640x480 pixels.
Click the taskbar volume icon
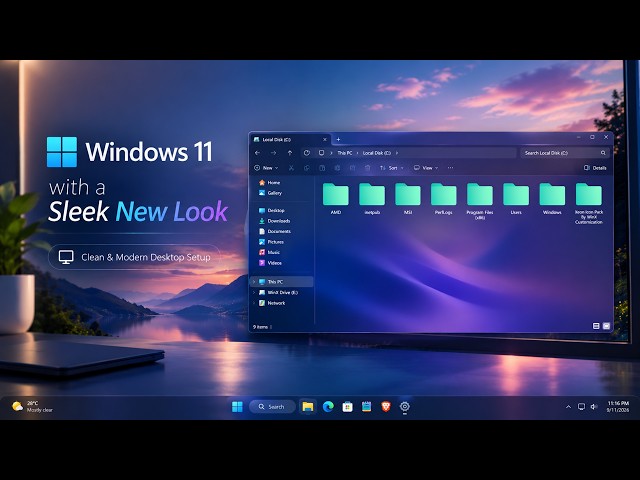point(594,407)
